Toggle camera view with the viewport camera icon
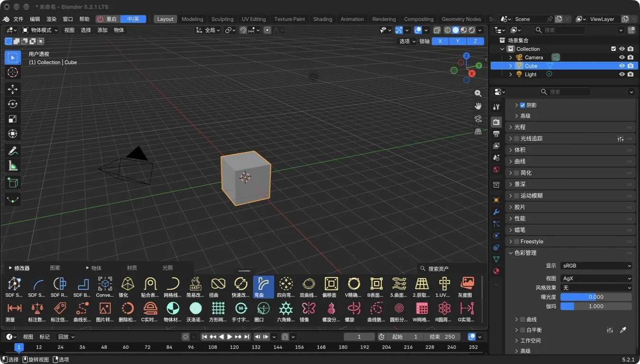This screenshot has height=364, width=640. pyautogui.click(x=478, y=118)
